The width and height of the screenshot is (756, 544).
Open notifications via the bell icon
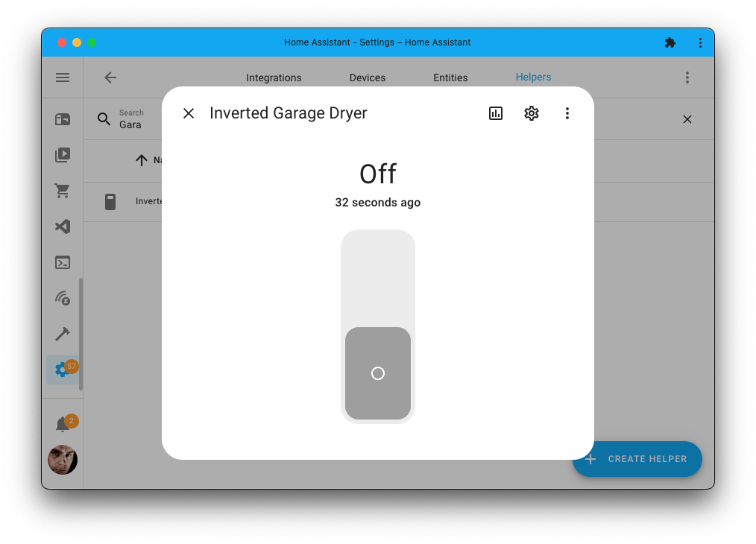pos(62,421)
